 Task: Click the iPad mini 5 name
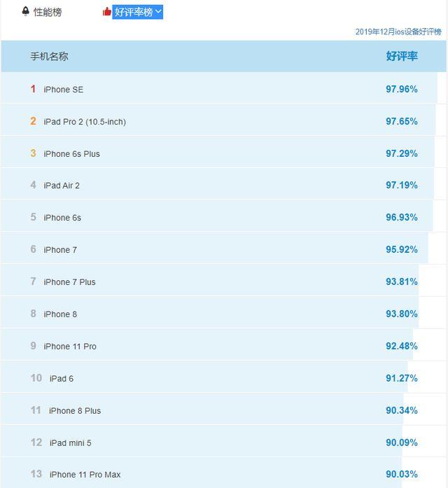click(70, 443)
